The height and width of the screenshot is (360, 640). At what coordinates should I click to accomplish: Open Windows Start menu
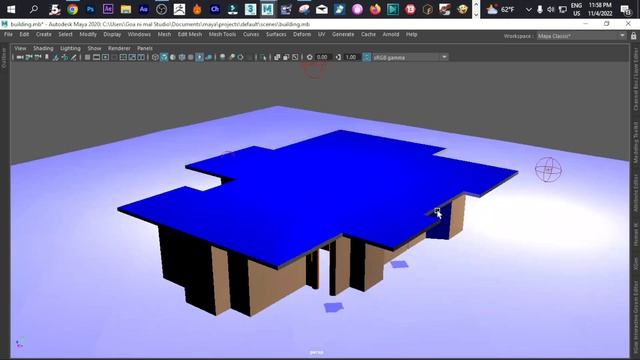(x=11, y=9)
